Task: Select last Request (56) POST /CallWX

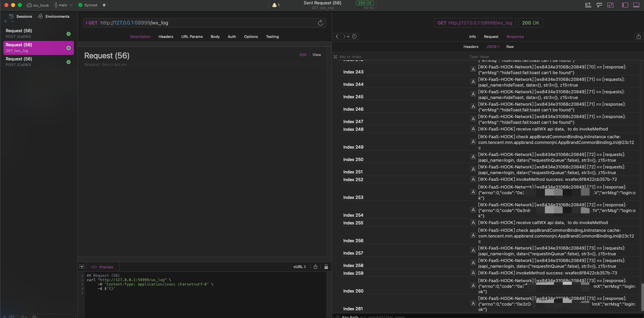Action: point(39,62)
